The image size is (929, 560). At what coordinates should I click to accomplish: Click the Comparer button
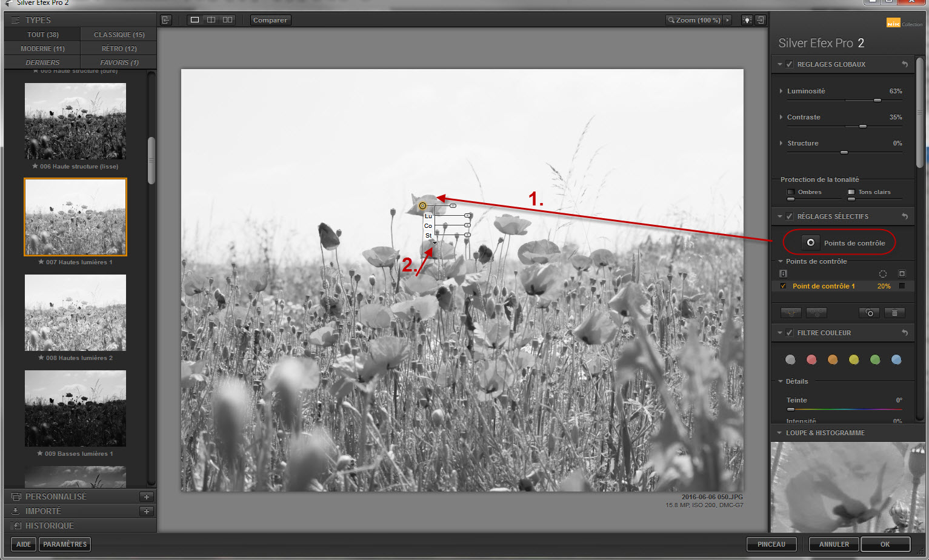point(270,20)
